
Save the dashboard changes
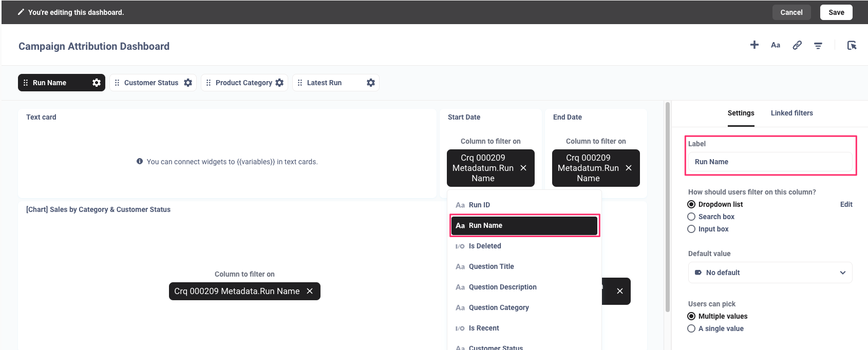click(836, 12)
